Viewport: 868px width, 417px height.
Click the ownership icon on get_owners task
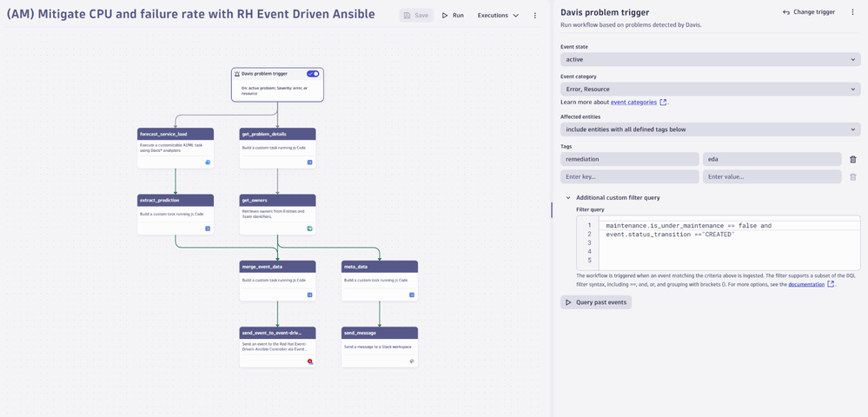pos(309,228)
